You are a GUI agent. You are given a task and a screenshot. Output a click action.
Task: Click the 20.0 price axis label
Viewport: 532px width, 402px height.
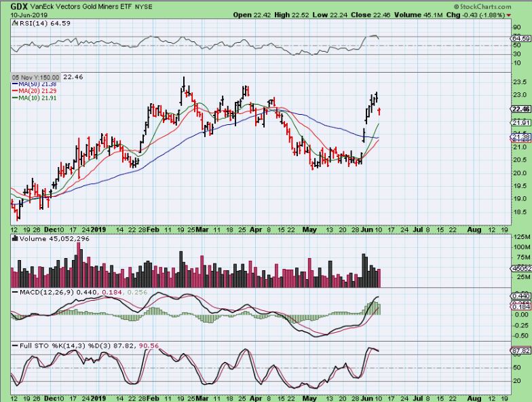[520, 173]
